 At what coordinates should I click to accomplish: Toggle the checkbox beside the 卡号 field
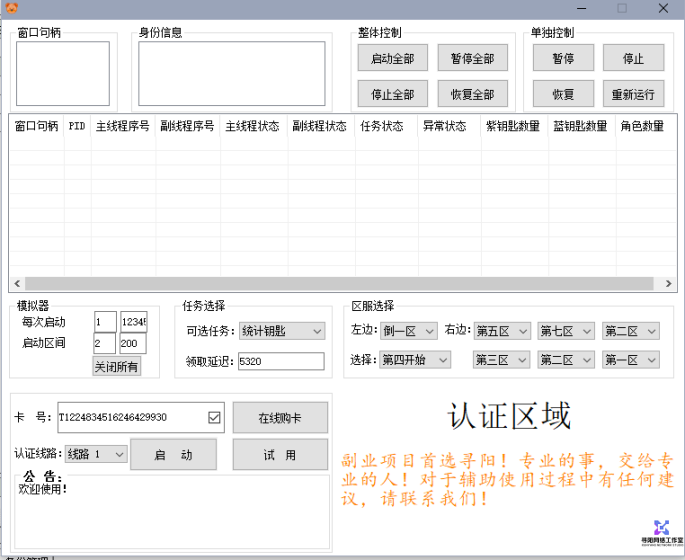tap(214, 417)
